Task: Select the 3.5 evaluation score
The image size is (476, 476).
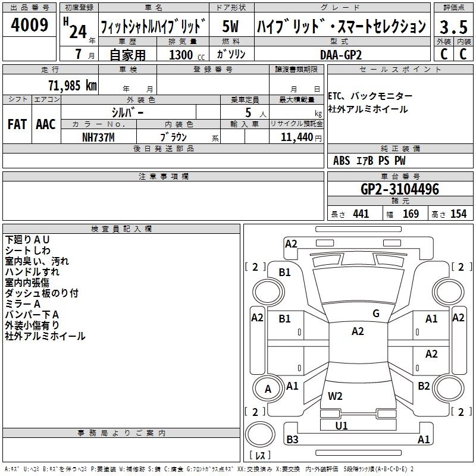Action: [452, 27]
